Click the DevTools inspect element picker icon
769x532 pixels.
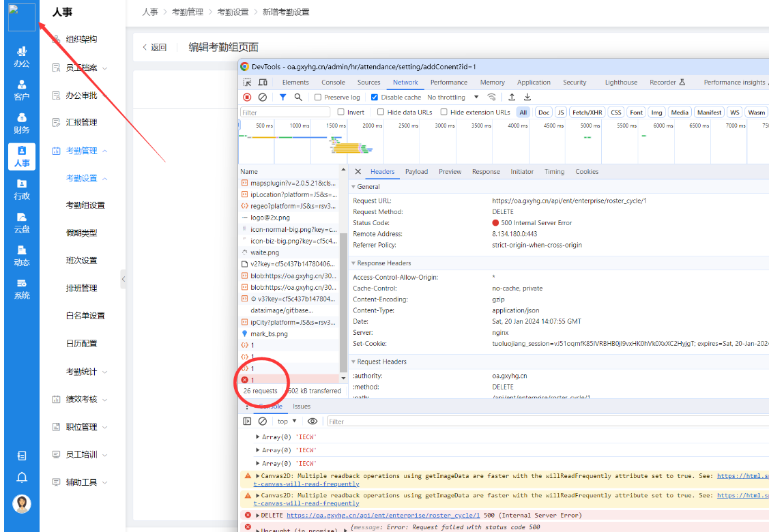click(247, 83)
